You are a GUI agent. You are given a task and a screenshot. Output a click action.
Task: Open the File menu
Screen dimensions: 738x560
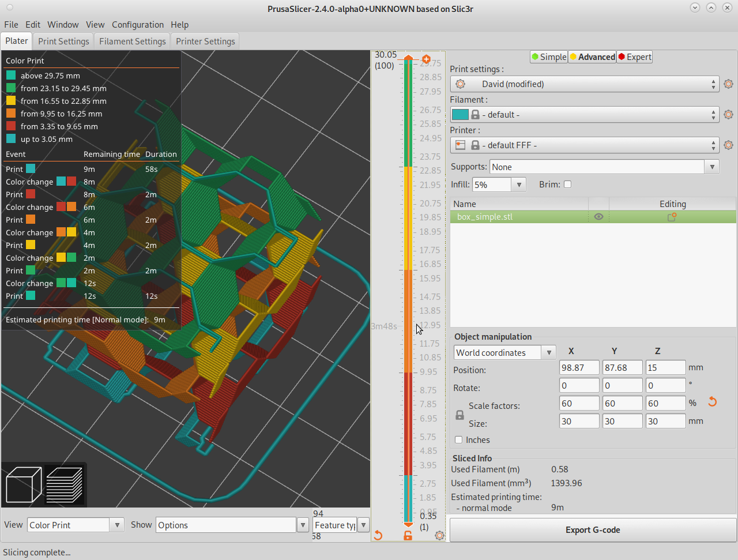click(11, 24)
